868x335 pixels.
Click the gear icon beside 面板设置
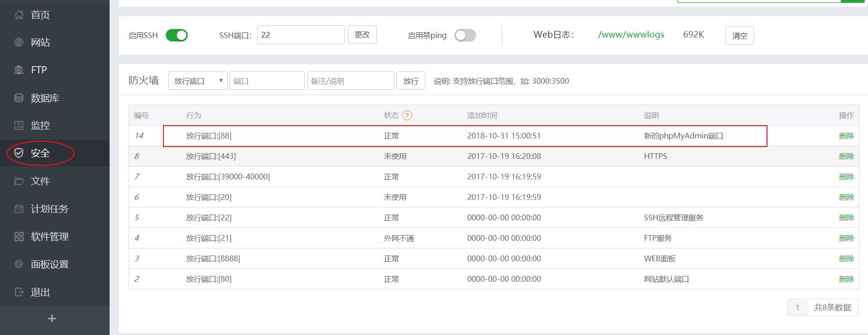[19, 264]
